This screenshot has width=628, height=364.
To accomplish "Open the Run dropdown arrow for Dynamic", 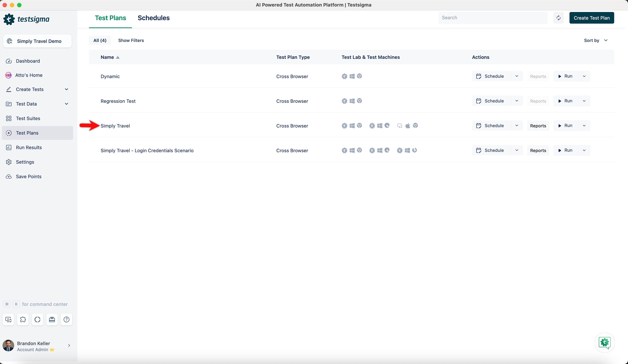I will (584, 76).
